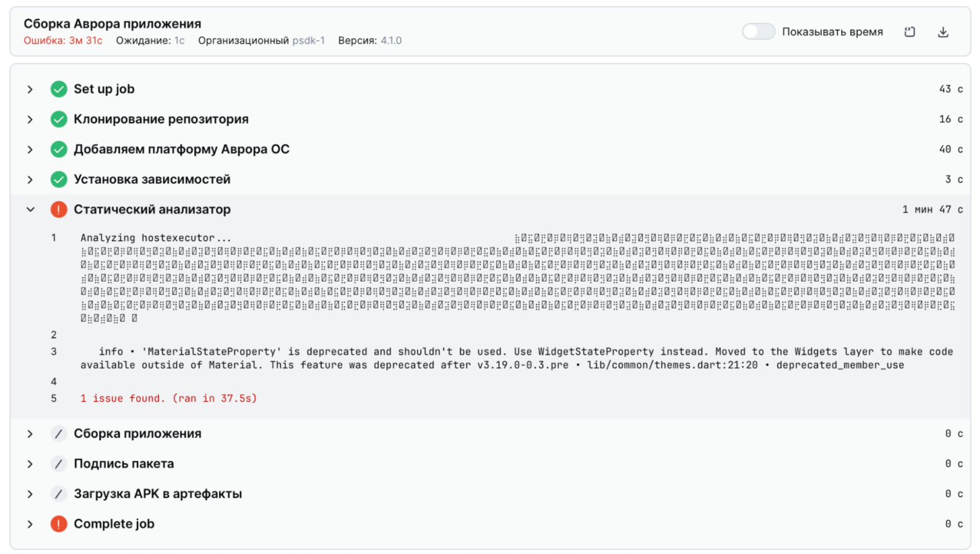Screen dimensions: 980x554
Task: Expand the Загрузка APK в артефакты chevron
Action: [30, 494]
